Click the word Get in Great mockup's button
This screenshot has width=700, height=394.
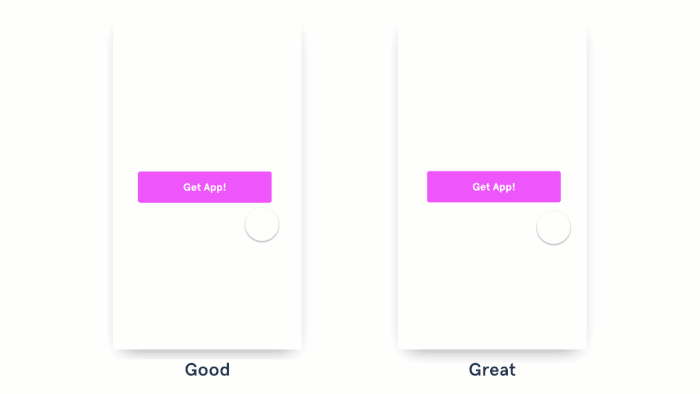tap(481, 187)
